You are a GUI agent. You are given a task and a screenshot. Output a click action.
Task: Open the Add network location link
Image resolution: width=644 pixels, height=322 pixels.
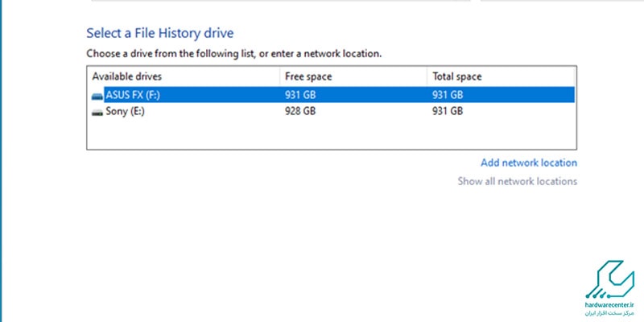(x=529, y=163)
